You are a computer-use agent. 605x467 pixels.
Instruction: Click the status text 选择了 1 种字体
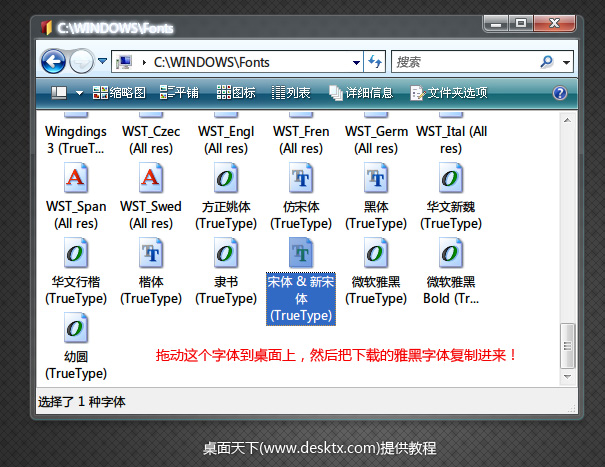click(x=82, y=402)
